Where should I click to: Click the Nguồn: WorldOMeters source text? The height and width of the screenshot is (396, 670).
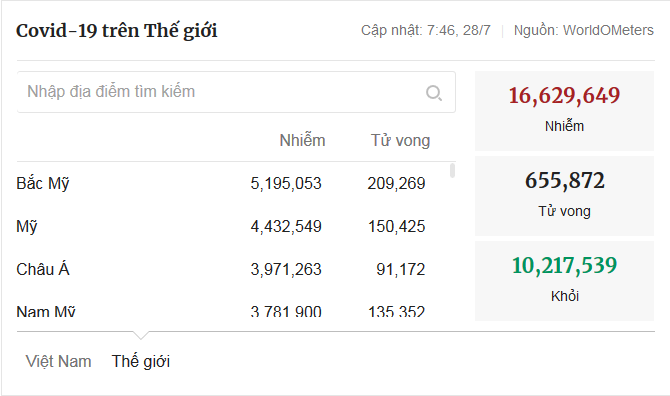click(584, 30)
